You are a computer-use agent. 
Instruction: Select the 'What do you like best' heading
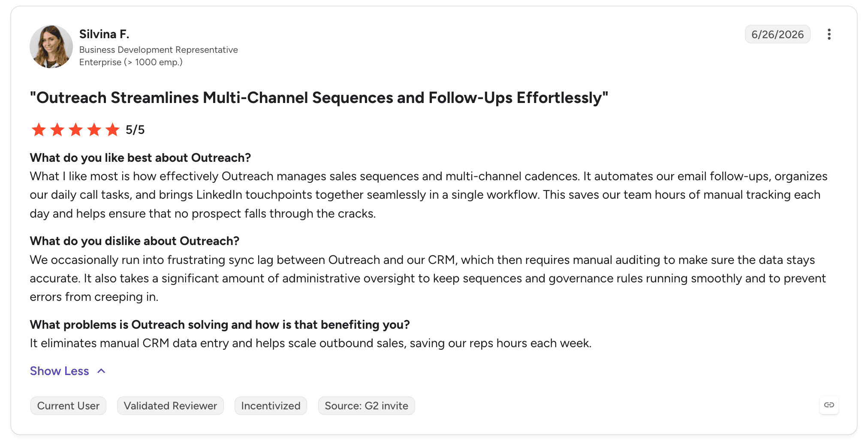tap(140, 158)
